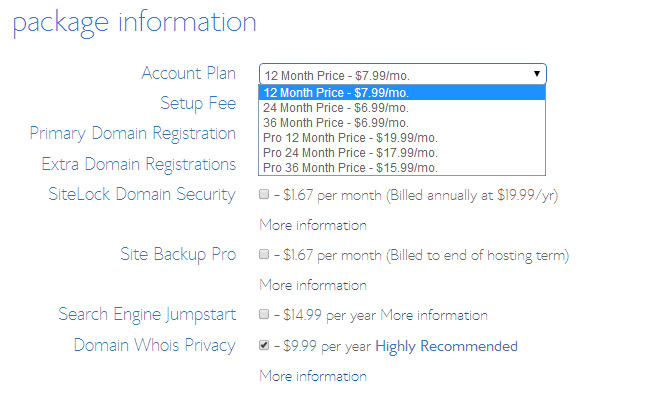Select Pro 36 Month Price $15.99/mo

coord(349,168)
